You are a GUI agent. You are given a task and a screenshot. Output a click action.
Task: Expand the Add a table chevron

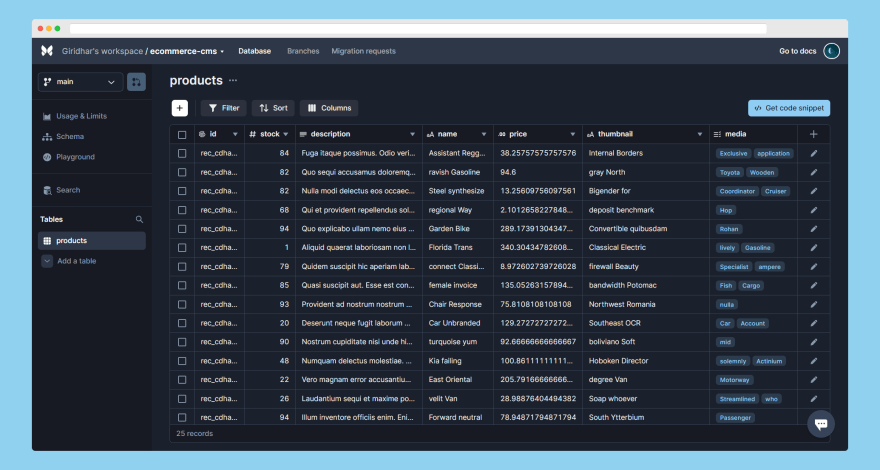click(47, 261)
